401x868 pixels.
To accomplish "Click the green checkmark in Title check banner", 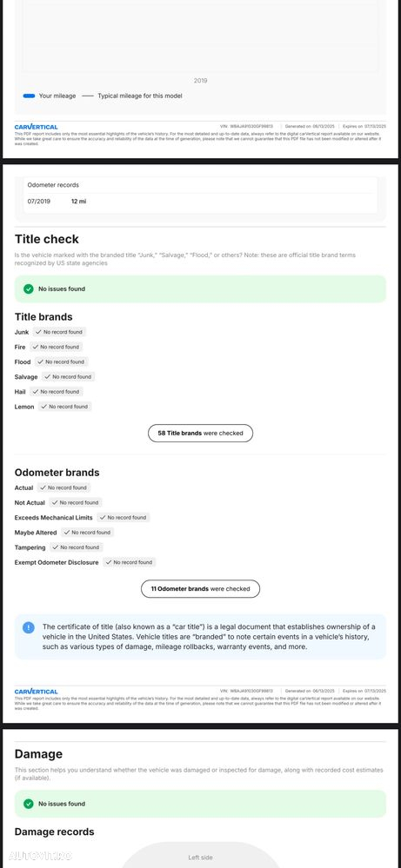I will [x=28, y=289].
